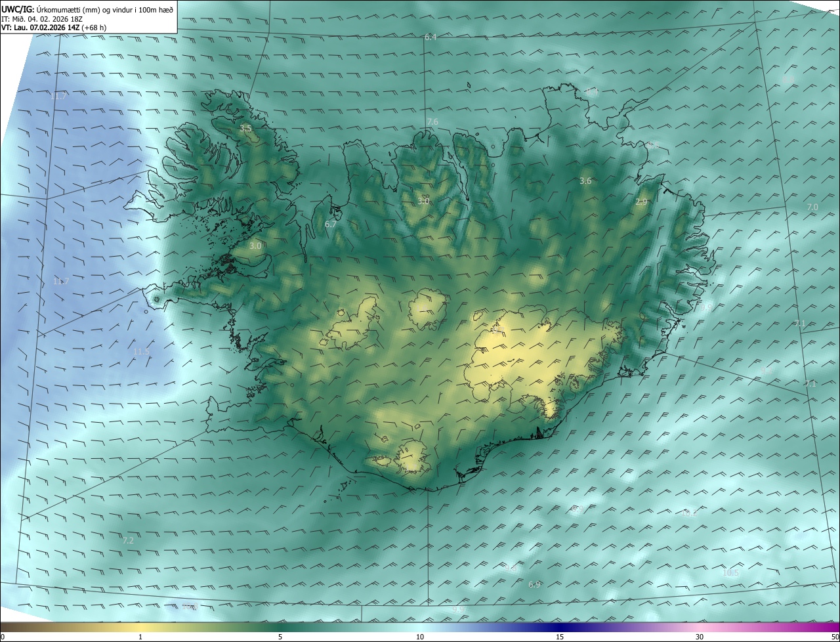Click the 6.7 value in Húnaflói bay

pyautogui.click(x=331, y=225)
